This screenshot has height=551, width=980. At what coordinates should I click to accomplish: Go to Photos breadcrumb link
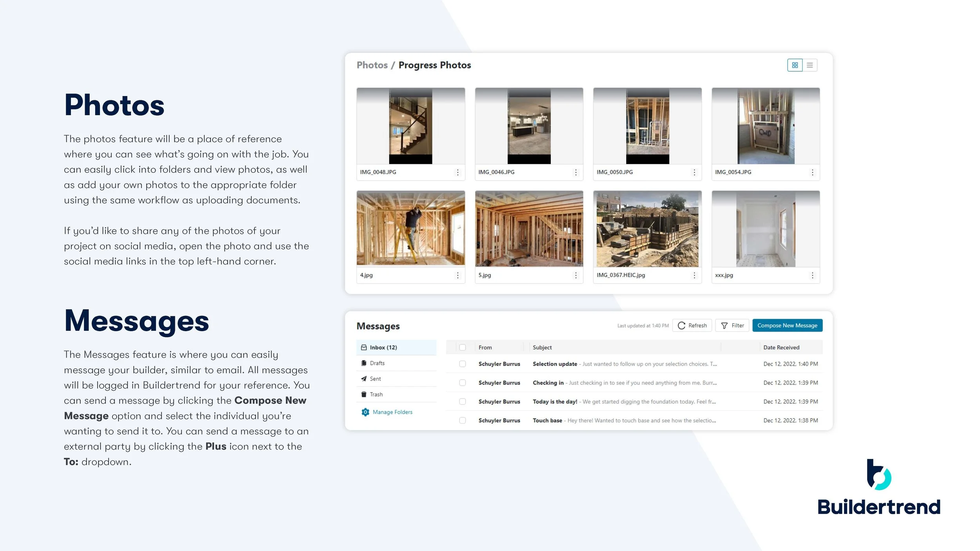pyautogui.click(x=372, y=65)
